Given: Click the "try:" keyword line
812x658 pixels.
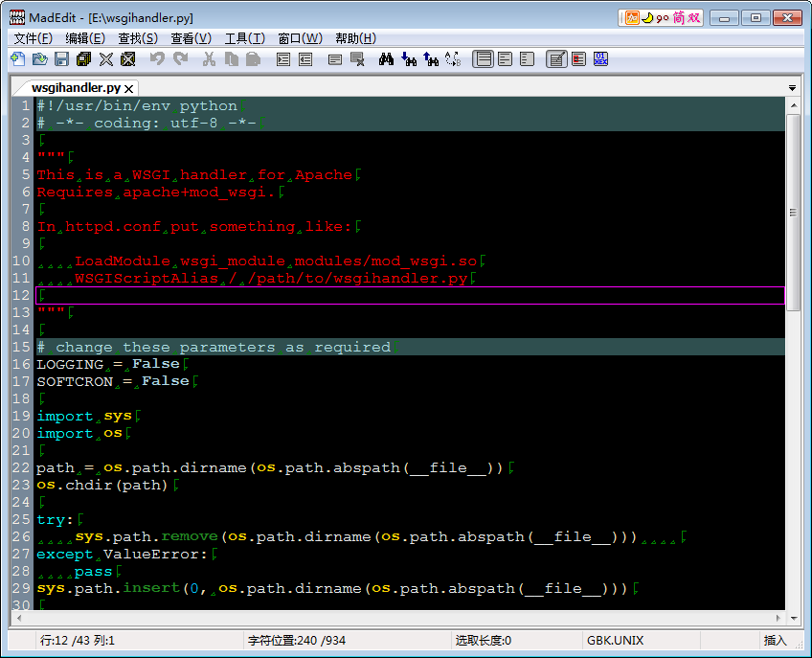Looking at the screenshot, I should click(x=55, y=520).
